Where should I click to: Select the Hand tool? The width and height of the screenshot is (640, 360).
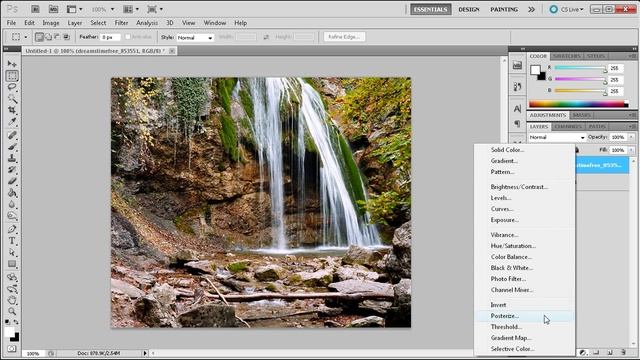12,300
